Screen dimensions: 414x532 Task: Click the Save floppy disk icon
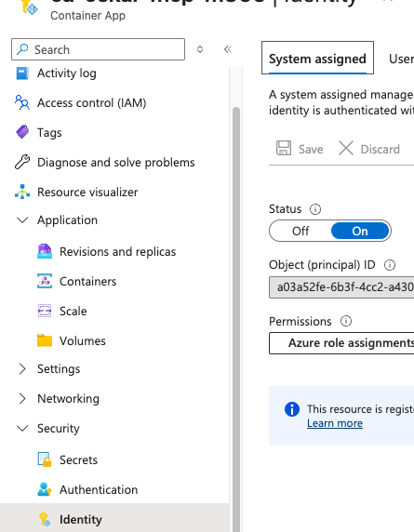284,148
